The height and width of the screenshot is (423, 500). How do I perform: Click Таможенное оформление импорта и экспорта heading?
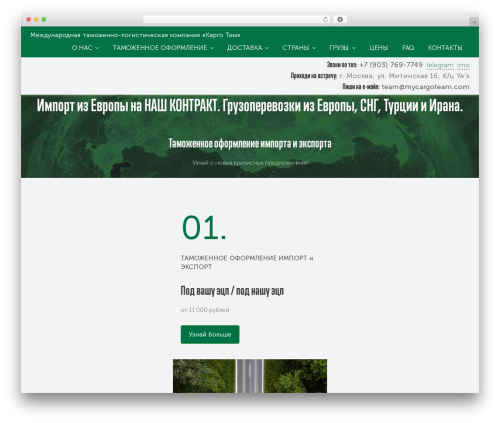pyautogui.click(x=250, y=144)
